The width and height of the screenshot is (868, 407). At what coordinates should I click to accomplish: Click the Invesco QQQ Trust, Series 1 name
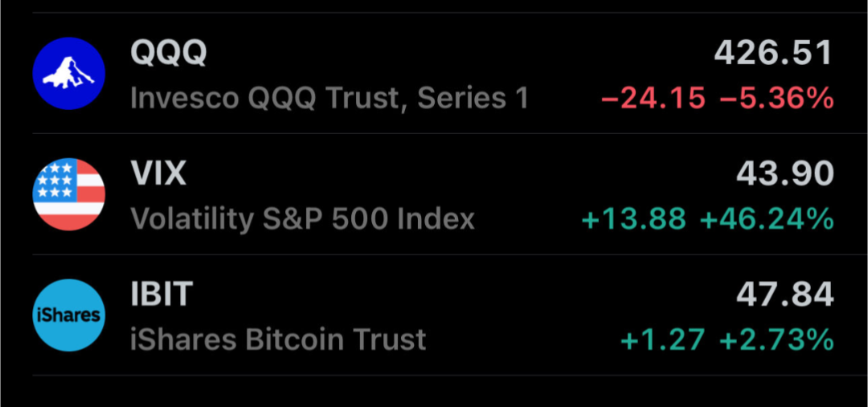(x=330, y=99)
